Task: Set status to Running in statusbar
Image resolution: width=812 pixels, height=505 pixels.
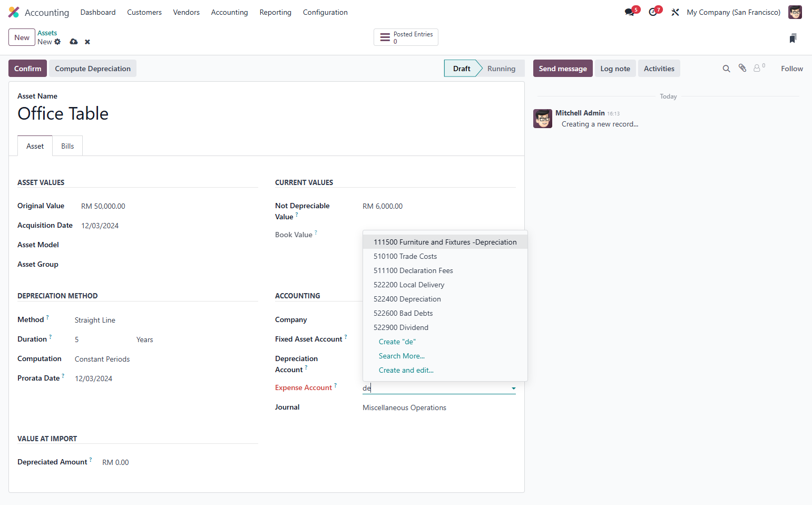Action: click(x=501, y=69)
